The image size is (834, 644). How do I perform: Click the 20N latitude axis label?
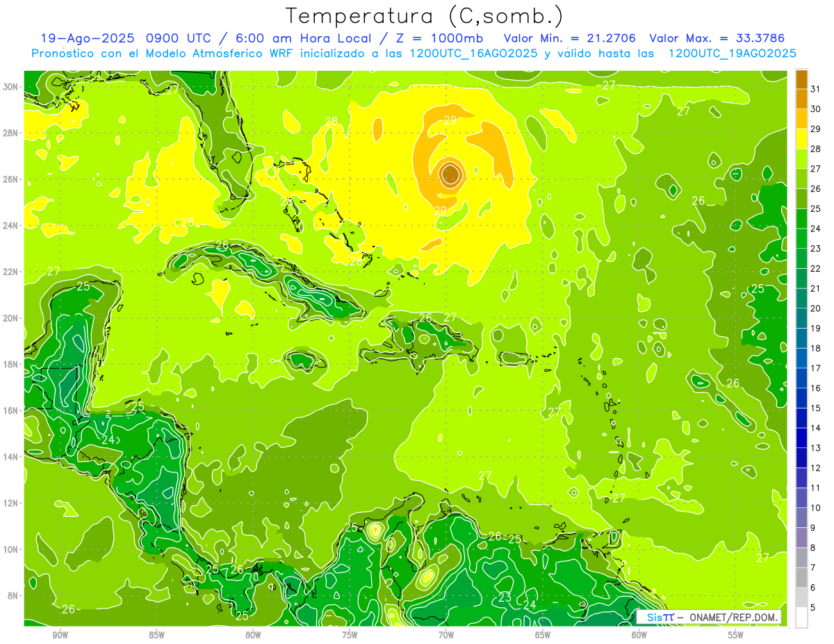(12, 318)
